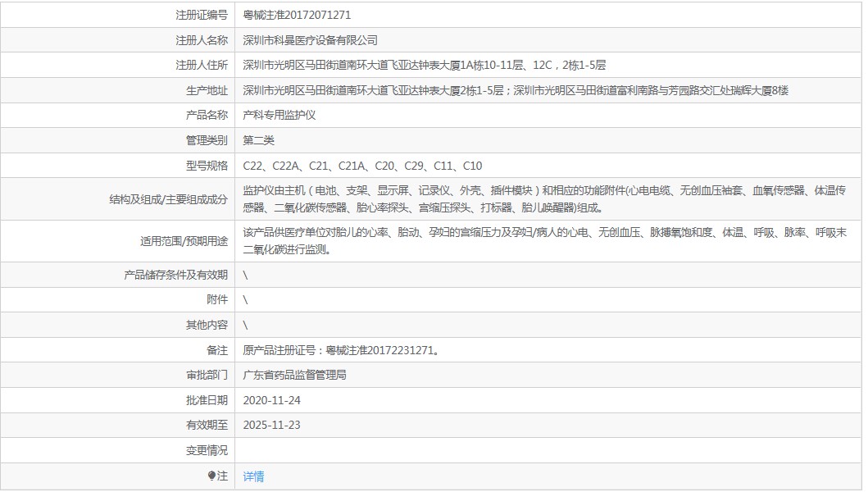Click the 审批部门 label
The width and height of the screenshot is (868, 492).
[207, 375]
